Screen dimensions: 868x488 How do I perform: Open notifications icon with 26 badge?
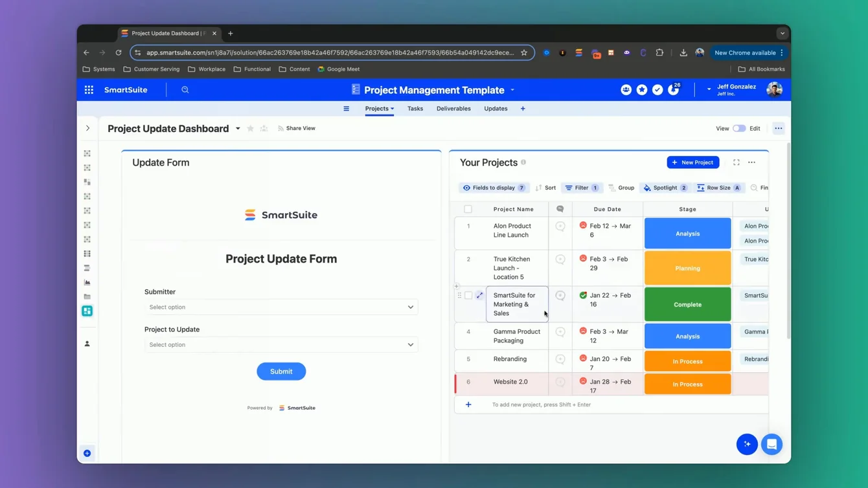tap(674, 89)
